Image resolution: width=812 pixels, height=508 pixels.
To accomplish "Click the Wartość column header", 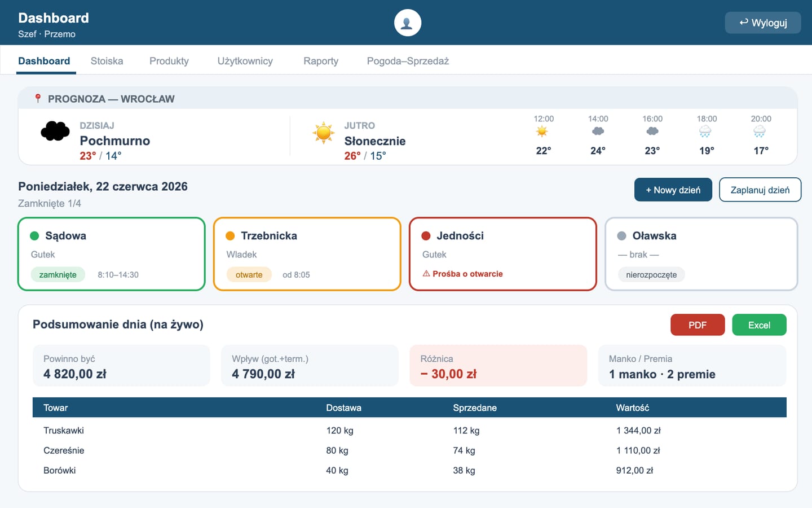I will (633, 408).
